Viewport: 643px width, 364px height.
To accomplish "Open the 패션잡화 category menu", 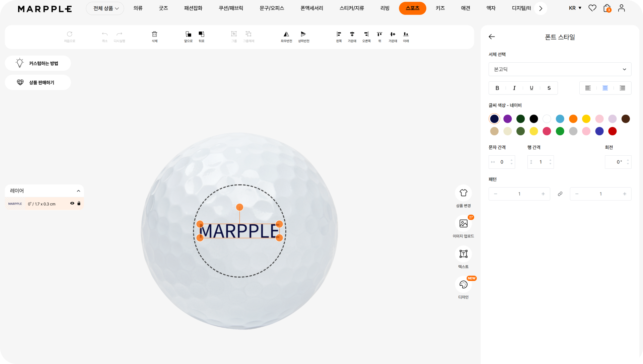I will click(193, 8).
